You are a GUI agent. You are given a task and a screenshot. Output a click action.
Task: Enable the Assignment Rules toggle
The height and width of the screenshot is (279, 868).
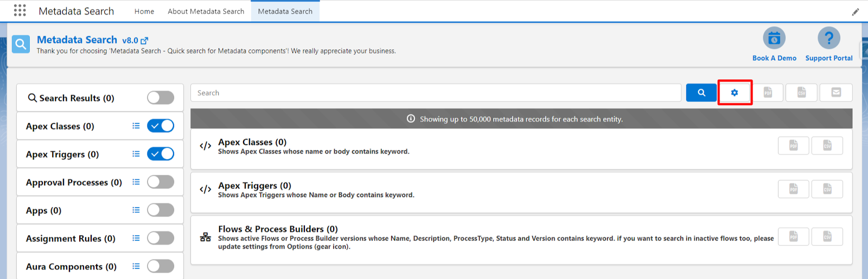(161, 238)
